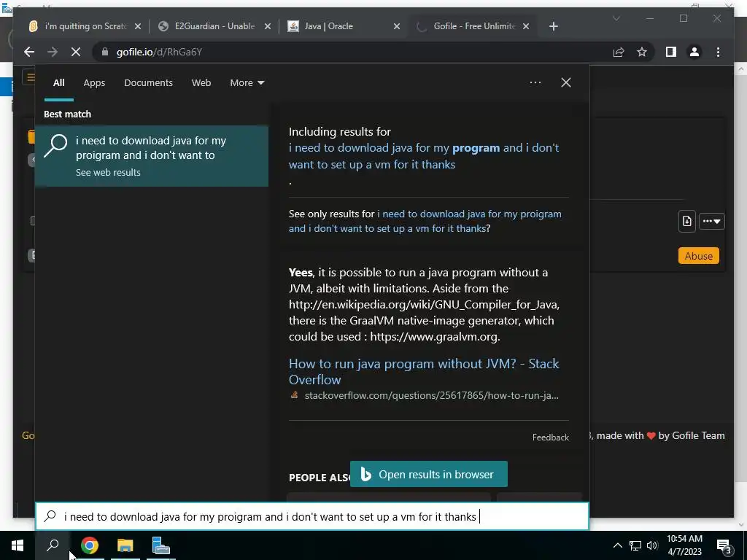Viewport: 747px width, 560px height.
Task: Switch to "i'm quitting on Scratch" tab
Action: 85,26
